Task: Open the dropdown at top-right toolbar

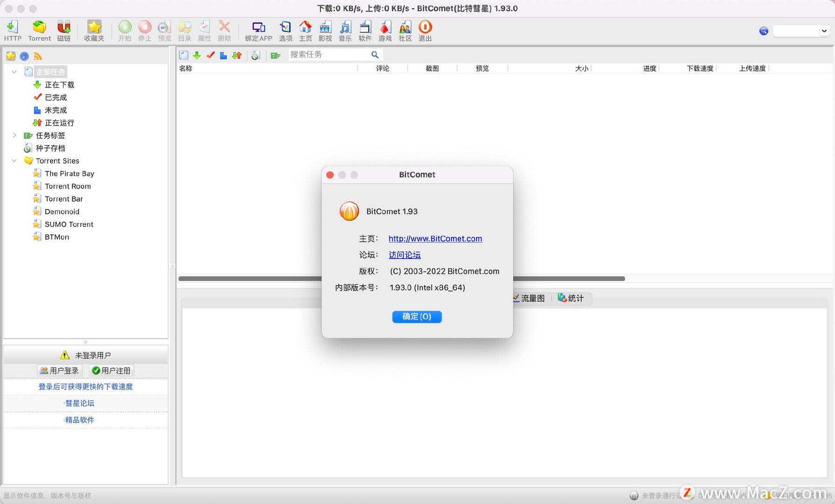Action: (801, 31)
